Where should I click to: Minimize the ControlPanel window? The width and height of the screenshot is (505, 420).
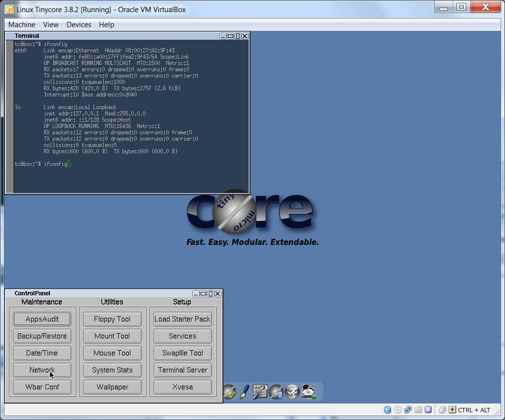pyautogui.click(x=196, y=293)
